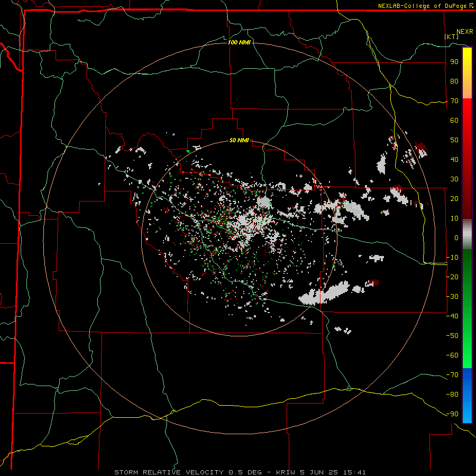The width and height of the screenshot is (476, 476).
Task: Click the -90 value on velocity scale
Action: point(452,414)
